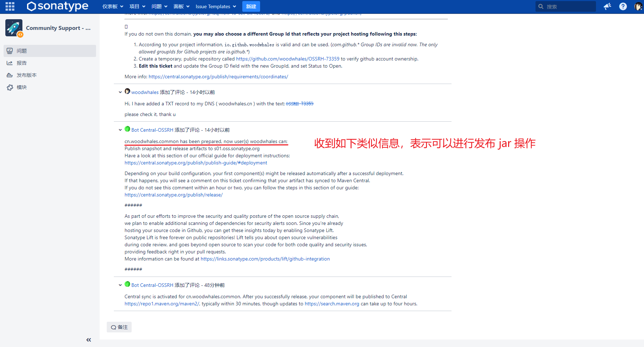The image size is (644, 347).
Task: Open the app switcher grid icon
Action: [10, 6]
